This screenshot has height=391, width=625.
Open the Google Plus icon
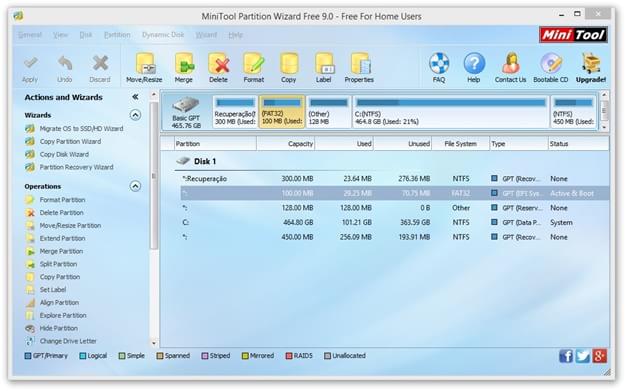(599, 356)
